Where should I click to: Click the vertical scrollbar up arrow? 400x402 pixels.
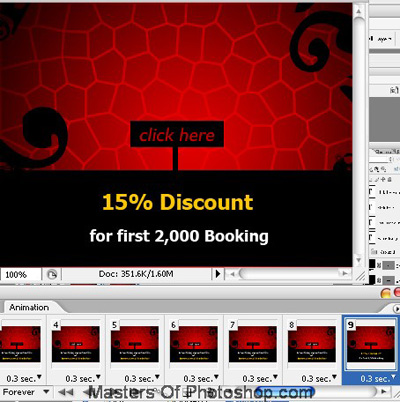(358, 11)
